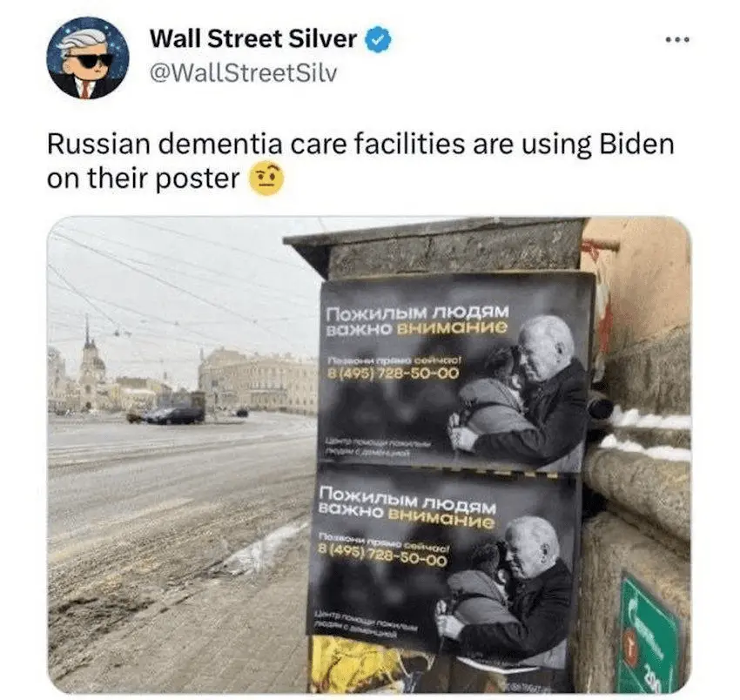Click the green sign on the wall
This screenshot has width=740, height=700.
coord(649,630)
